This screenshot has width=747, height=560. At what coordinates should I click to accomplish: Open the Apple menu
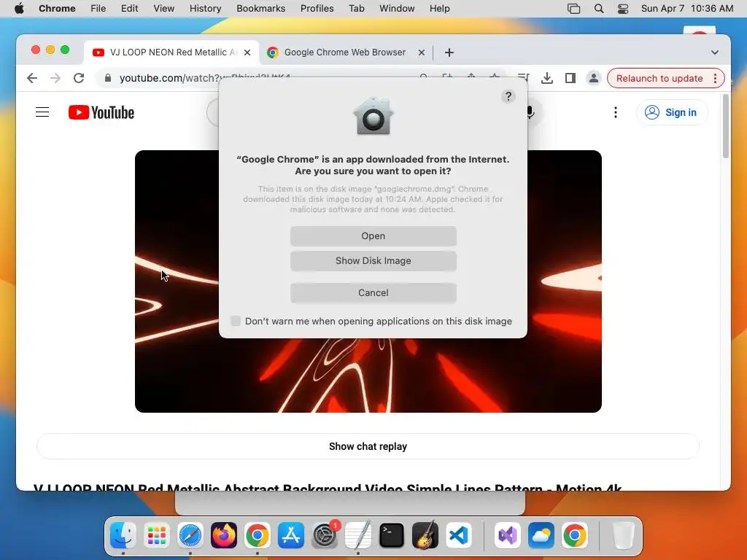coord(19,9)
